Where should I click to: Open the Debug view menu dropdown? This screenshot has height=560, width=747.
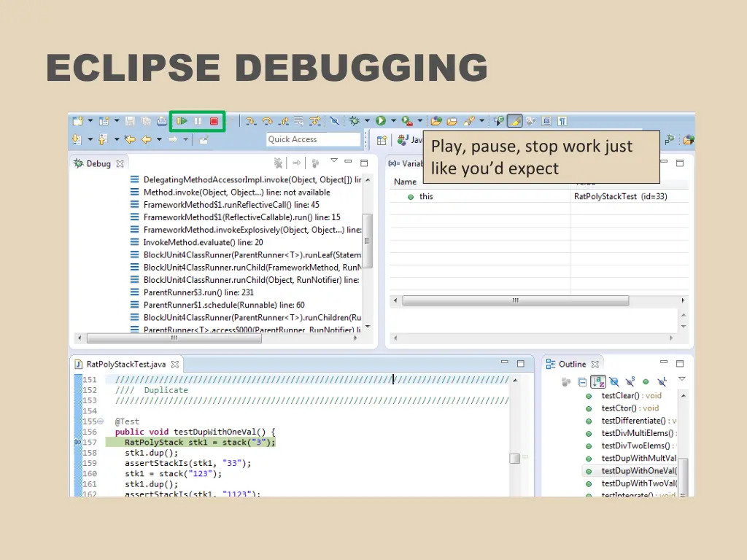point(334,162)
